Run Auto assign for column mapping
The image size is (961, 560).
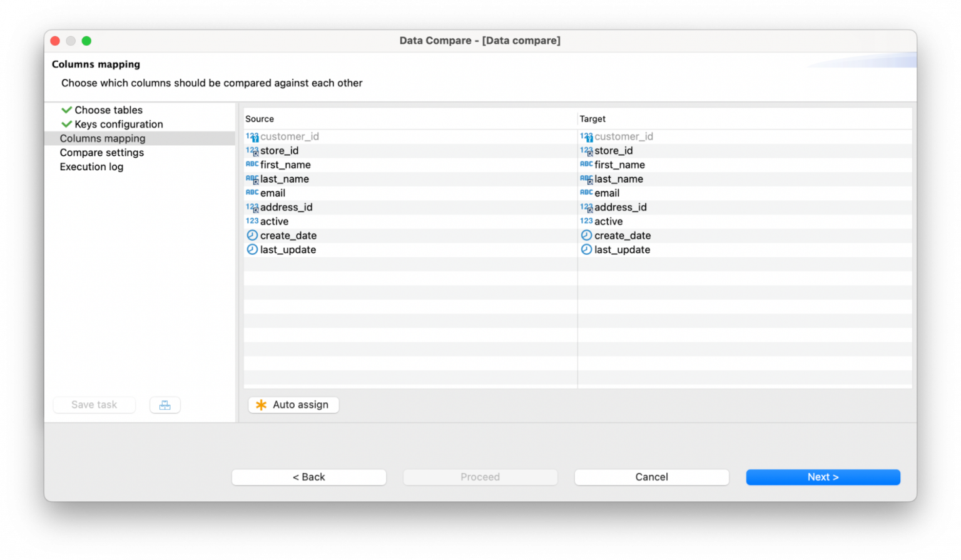[x=293, y=405]
